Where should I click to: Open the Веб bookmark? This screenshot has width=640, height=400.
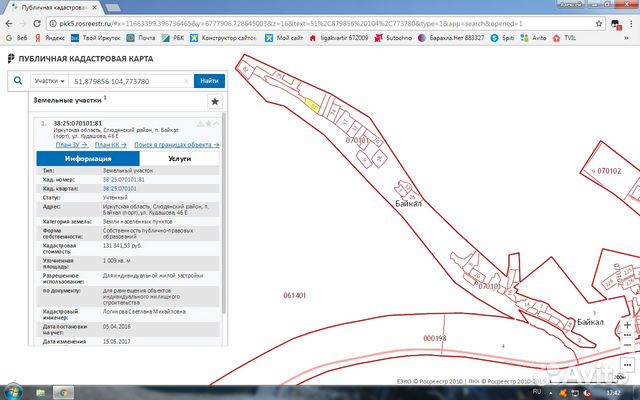(x=17, y=38)
